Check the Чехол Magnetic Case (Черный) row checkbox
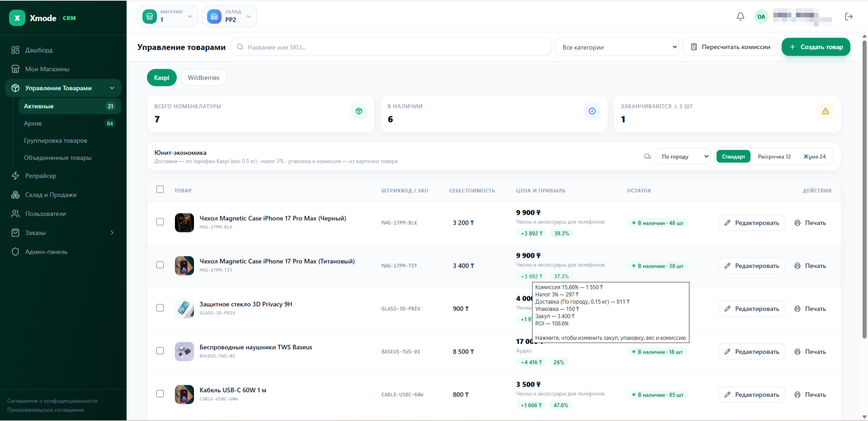The height and width of the screenshot is (421, 868). point(160,222)
